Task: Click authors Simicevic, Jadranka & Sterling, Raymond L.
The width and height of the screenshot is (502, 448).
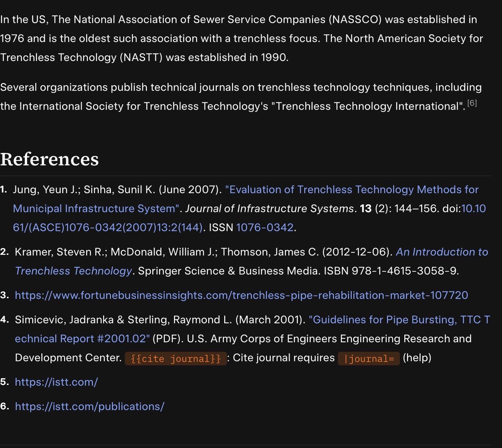Action: pyautogui.click(x=123, y=320)
